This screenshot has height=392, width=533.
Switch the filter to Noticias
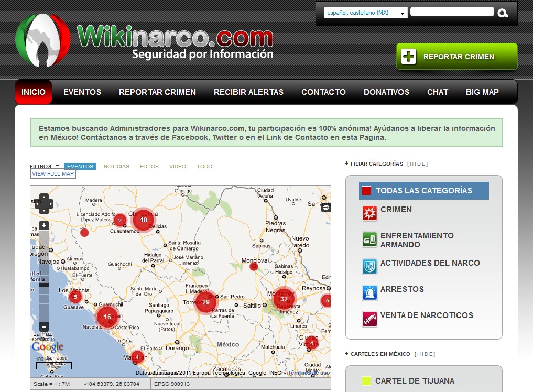pyautogui.click(x=116, y=167)
